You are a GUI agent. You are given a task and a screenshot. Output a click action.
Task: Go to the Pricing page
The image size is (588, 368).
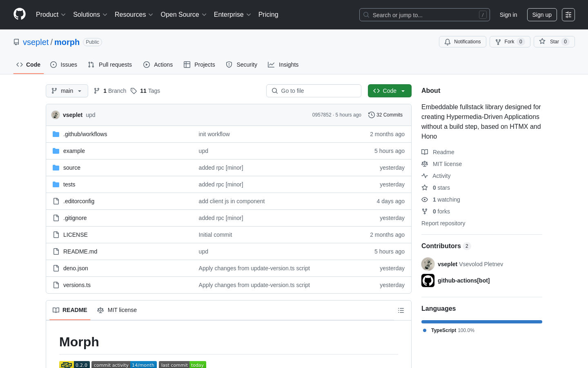click(268, 15)
